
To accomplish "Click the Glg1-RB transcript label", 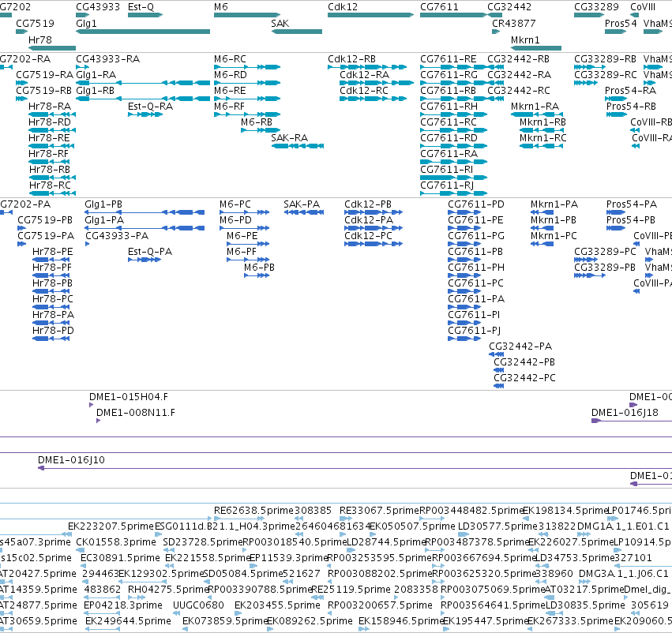I will point(95,90).
